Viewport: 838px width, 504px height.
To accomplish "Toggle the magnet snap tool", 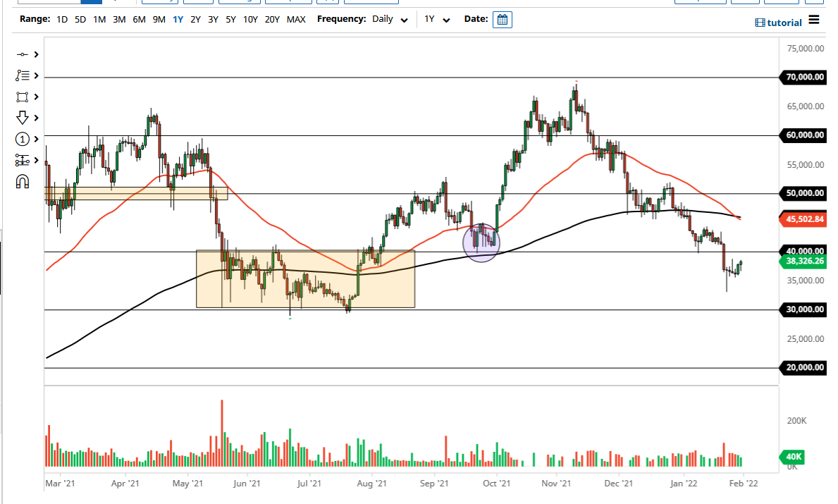I will (22, 181).
